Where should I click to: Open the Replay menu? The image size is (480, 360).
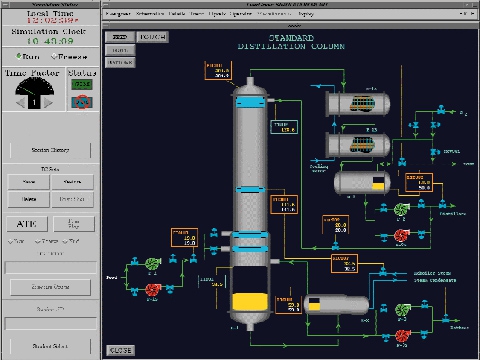(x=306, y=14)
